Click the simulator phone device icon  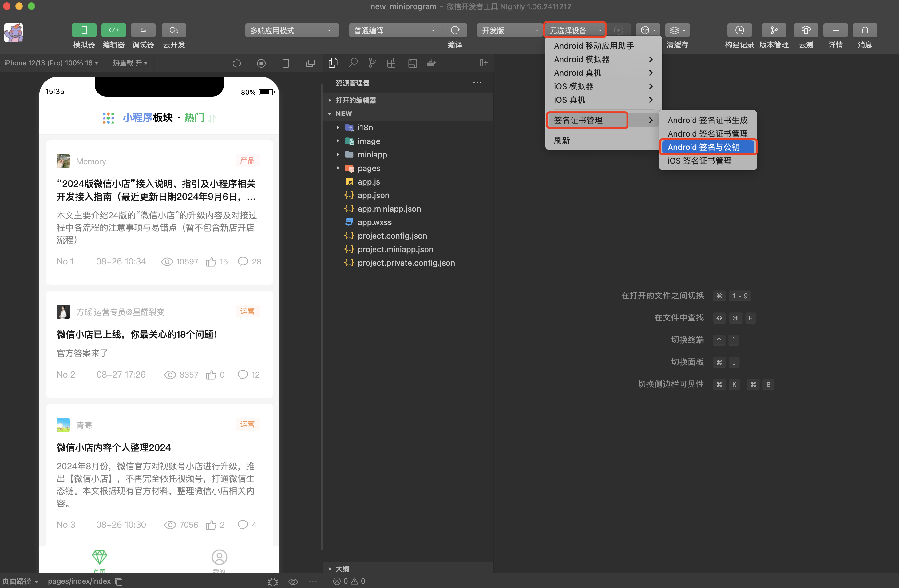click(286, 63)
